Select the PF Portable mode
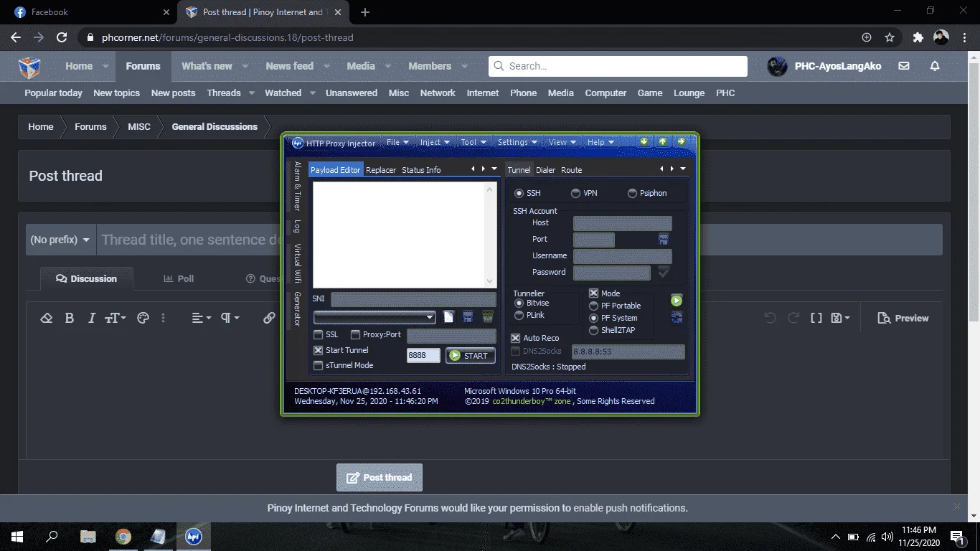980x551 pixels. 593,306
